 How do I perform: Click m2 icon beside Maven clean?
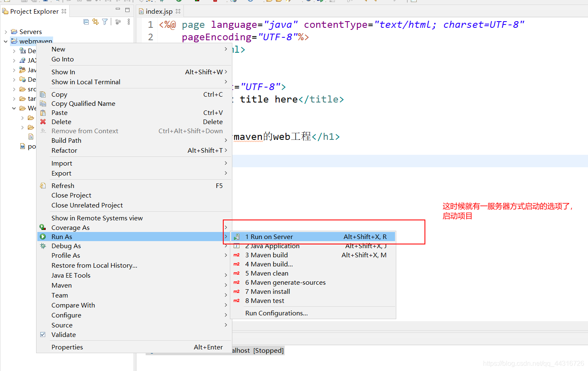pyautogui.click(x=237, y=273)
